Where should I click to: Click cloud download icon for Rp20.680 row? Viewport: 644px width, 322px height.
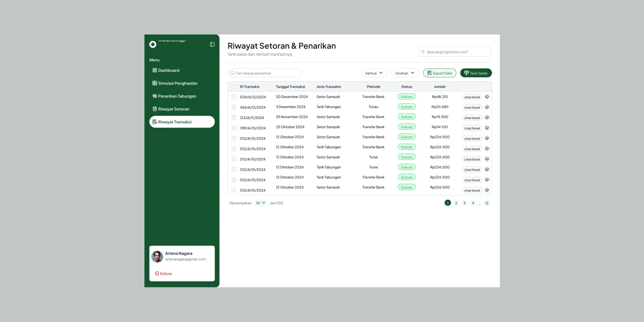487,107
